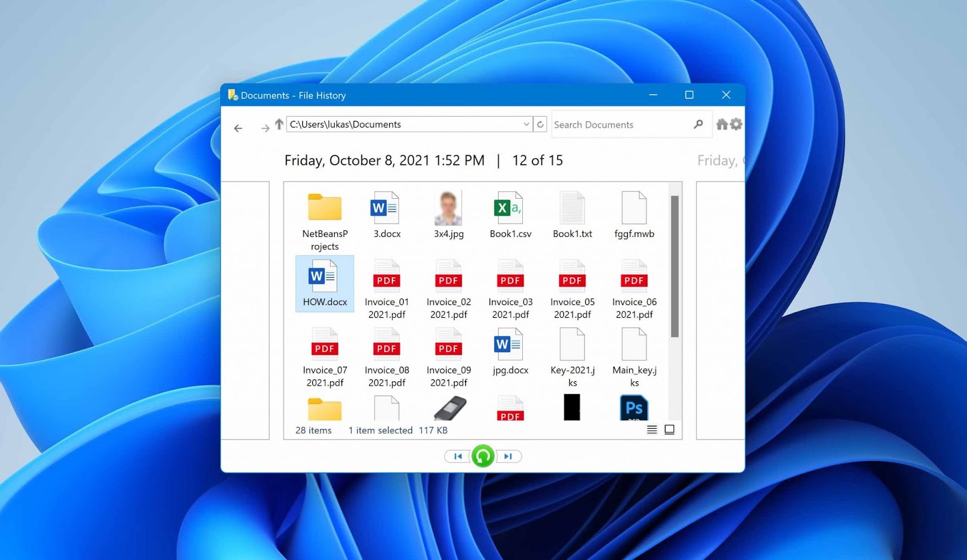Click the '12 of 15' version counter
This screenshot has height=560, width=967.
[537, 160]
